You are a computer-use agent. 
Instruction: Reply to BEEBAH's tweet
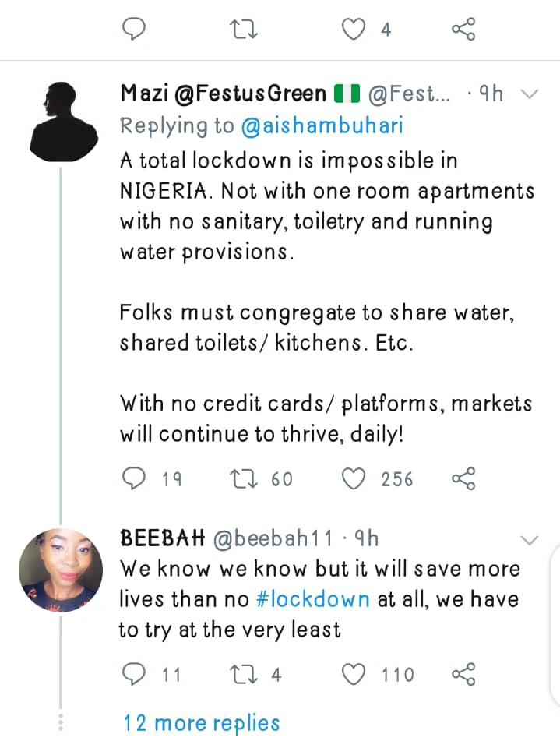pyautogui.click(x=135, y=674)
